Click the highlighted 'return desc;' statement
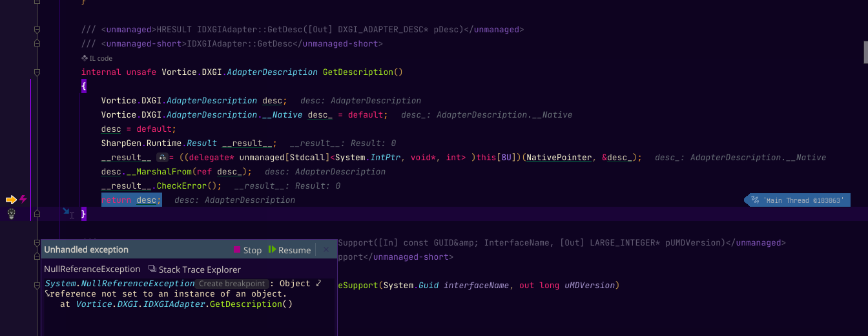Screen dimensions: 868x336 [x=129, y=200]
